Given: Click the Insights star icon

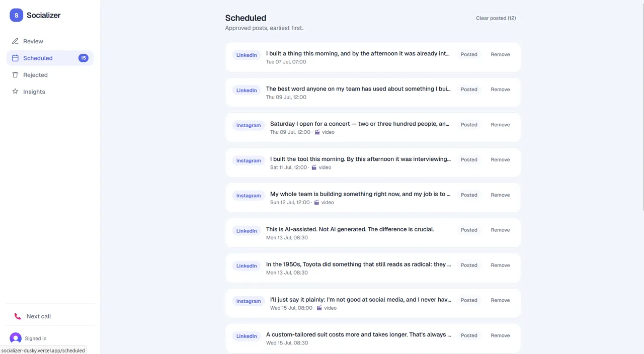Looking at the screenshot, I should point(15,92).
